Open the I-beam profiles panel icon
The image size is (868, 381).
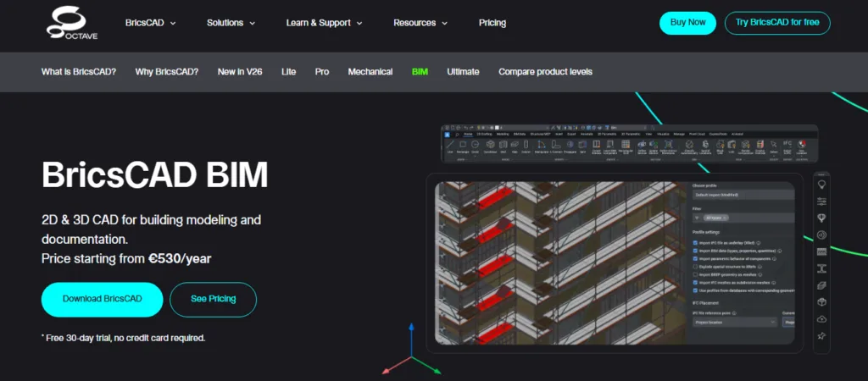822,268
